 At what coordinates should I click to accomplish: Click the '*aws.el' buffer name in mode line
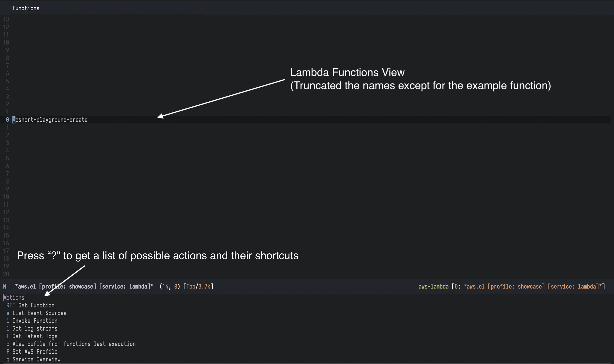(x=25, y=286)
